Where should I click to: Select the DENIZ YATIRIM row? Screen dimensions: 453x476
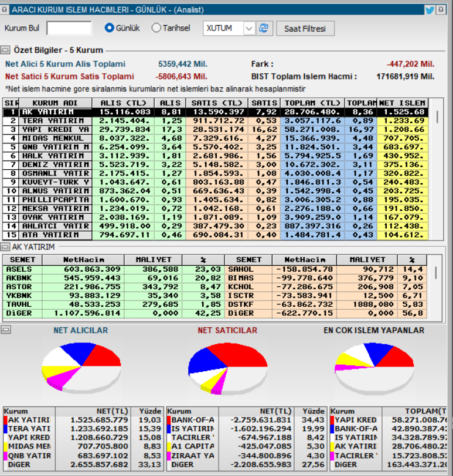(216, 165)
